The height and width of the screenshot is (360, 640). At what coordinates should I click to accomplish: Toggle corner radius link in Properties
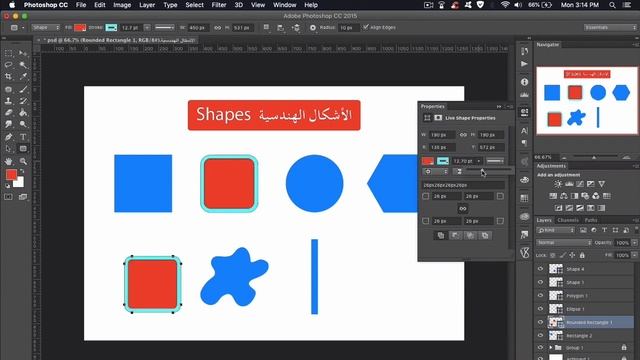(x=463, y=209)
